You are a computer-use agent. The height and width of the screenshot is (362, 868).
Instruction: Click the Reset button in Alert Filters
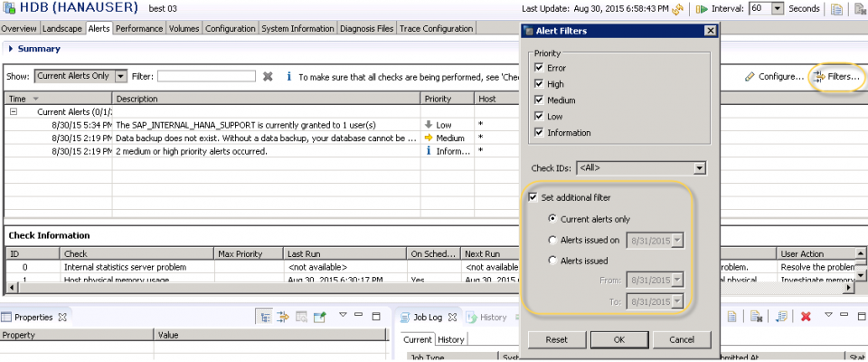556,339
